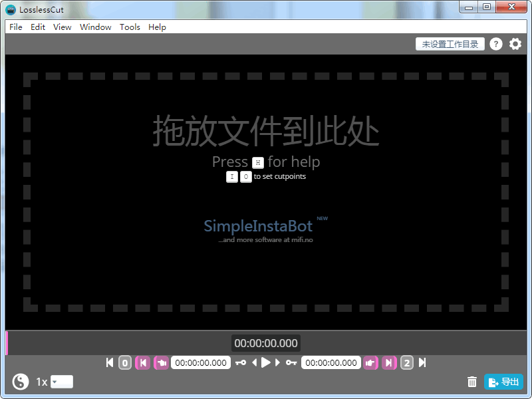
Task: Select the segment number 2 badge
Action: point(407,362)
